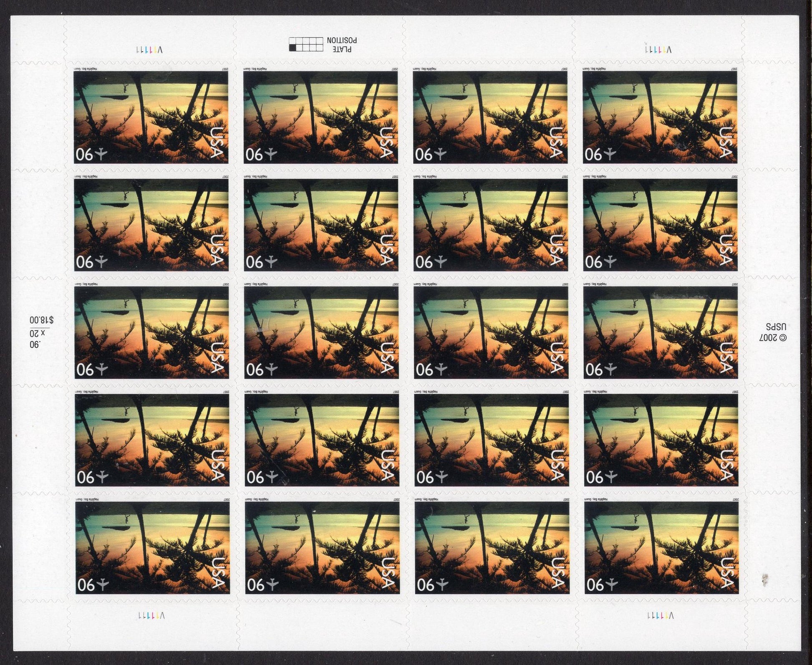Click the bottom-left V11111 plate number
Screen dimensions: 812x665
click(151, 615)
